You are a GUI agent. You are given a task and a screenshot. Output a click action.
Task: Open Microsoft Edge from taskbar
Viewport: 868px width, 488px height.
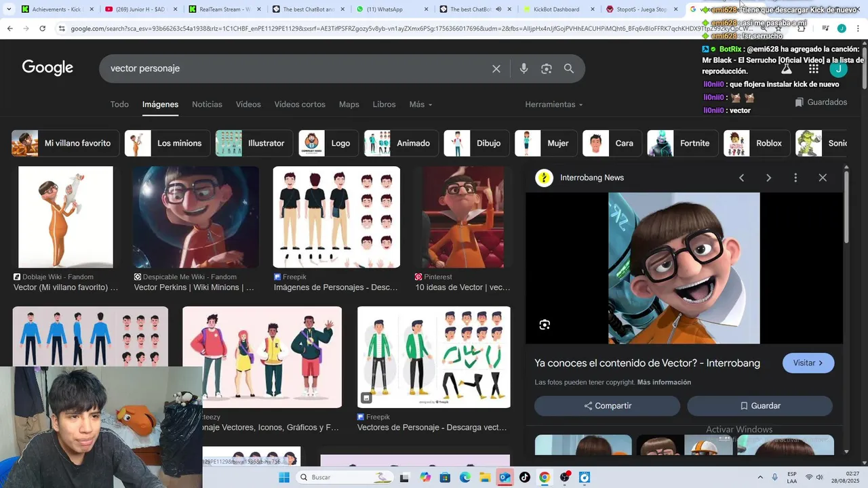tap(465, 477)
